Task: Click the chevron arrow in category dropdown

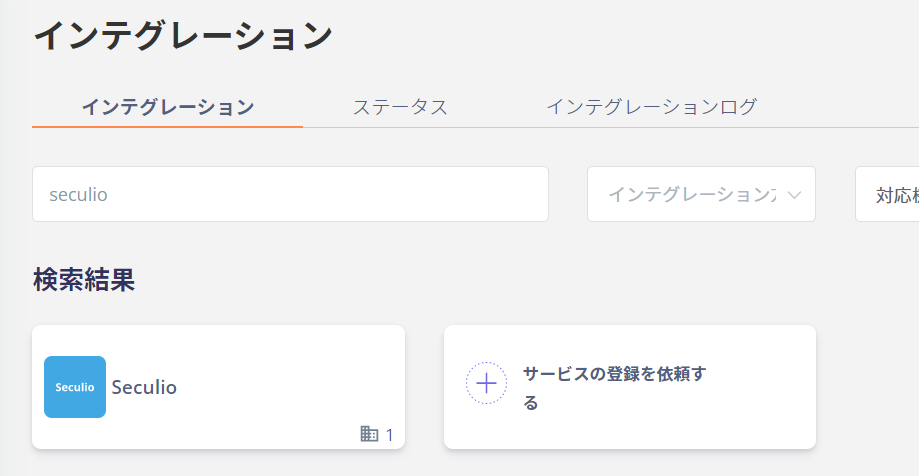Action: pos(794,195)
